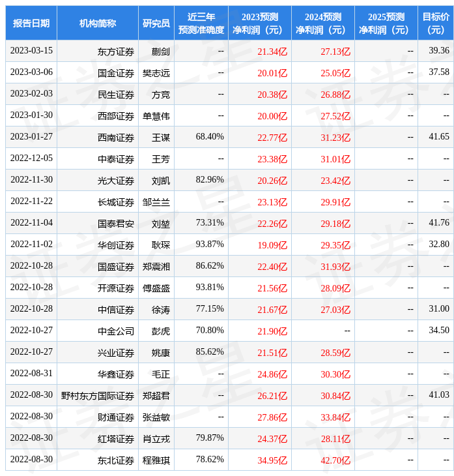This screenshot has width=454, height=476.
Task: Select the 2023预测净利润 column header
Action: [x=260, y=23]
